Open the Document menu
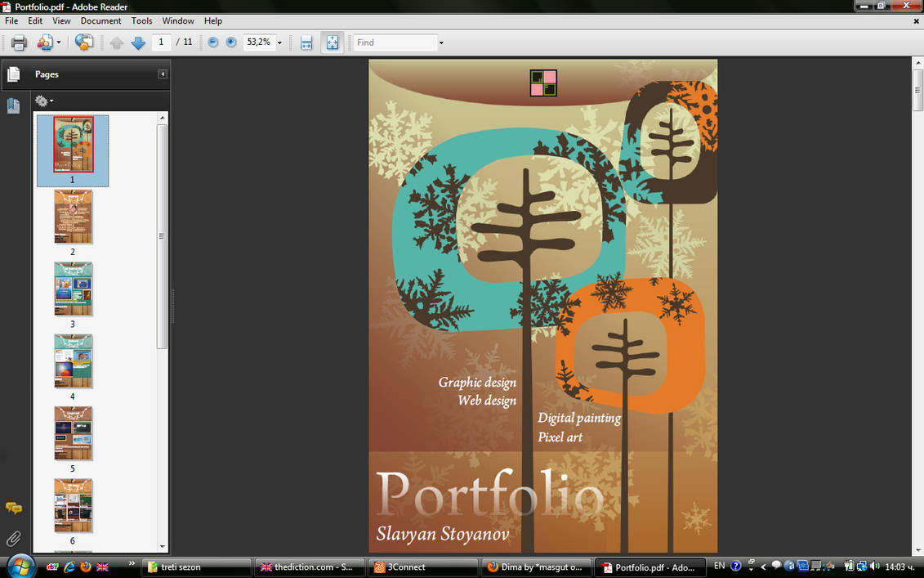924x578 pixels. [x=100, y=20]
